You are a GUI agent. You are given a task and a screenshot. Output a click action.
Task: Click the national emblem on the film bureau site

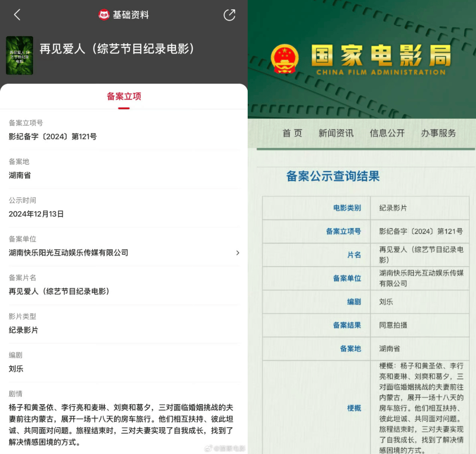pyautogui.click(x=284, y=59)
